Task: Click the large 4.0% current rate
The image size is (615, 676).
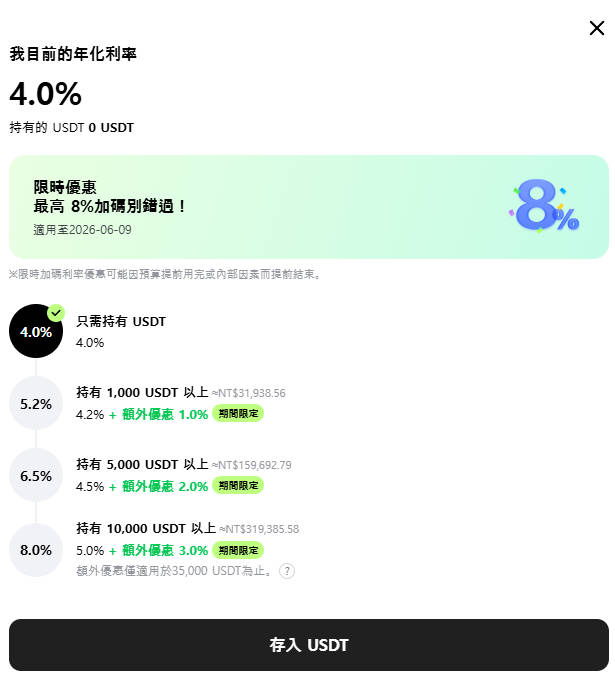Action: tap(45, 94)
